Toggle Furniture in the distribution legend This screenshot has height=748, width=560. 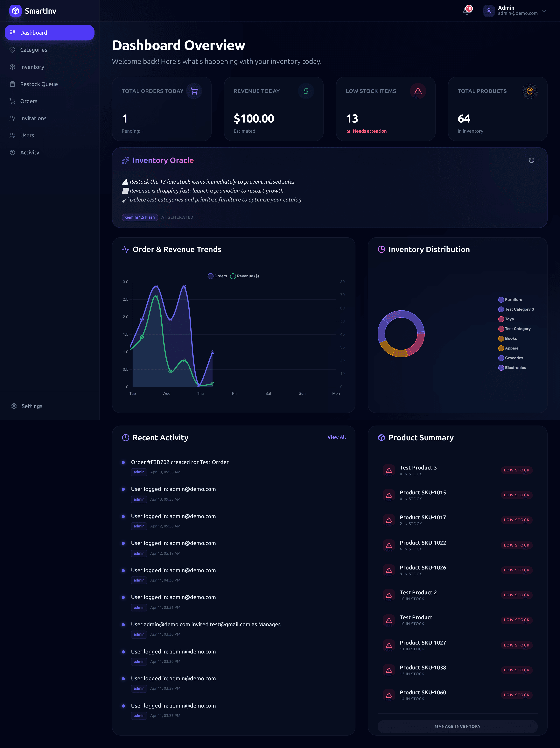(x=510, y=300)
